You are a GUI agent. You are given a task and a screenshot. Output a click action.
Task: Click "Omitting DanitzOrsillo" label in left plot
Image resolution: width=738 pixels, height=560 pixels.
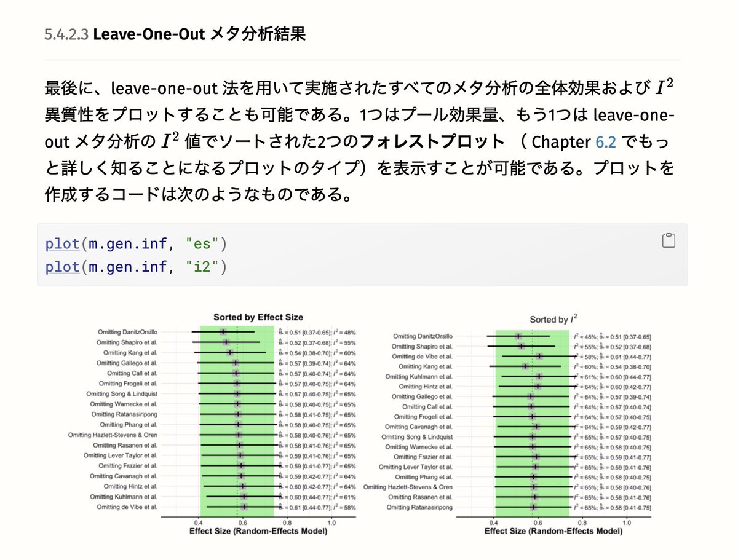tap(127, 332)
